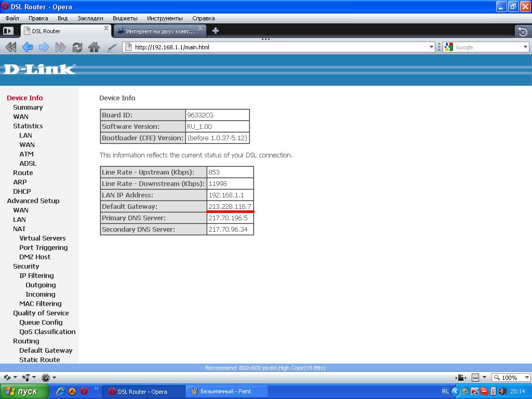
Task: Open the images mode dropdown arrow
Action: [485, 377]
